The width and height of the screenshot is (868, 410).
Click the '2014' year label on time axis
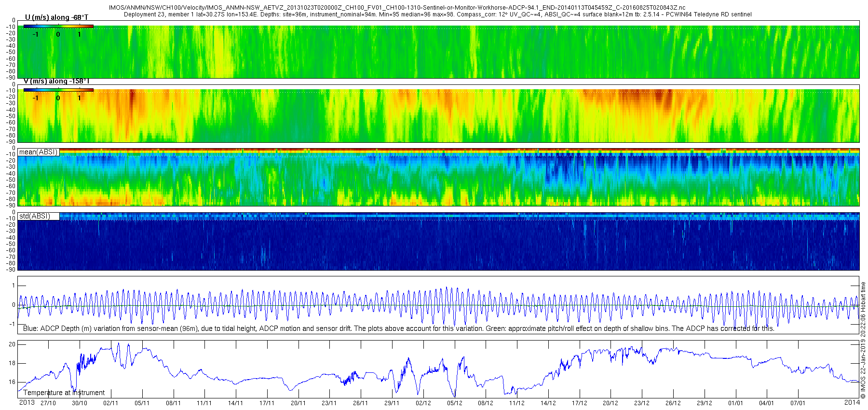point(852,402)
